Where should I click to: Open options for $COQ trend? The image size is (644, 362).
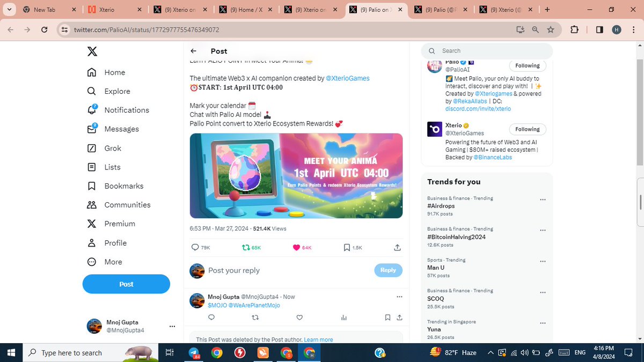coord(543,292)
